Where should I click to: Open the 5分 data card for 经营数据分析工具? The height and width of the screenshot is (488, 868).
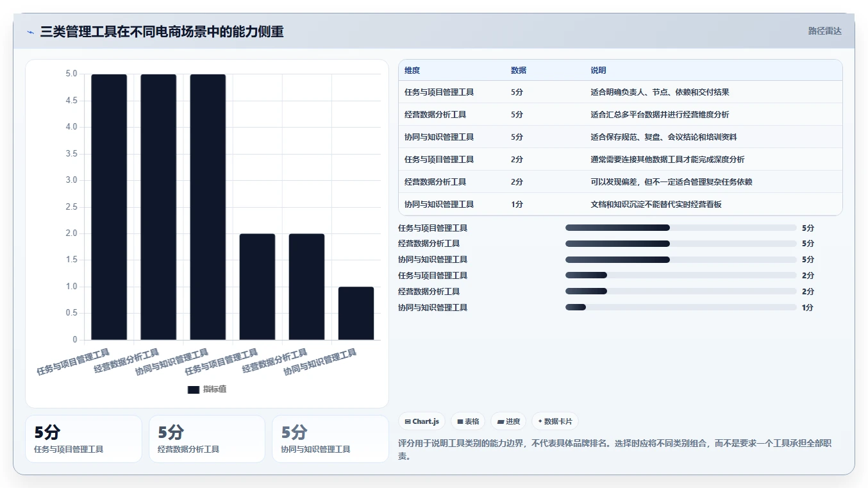207,439
